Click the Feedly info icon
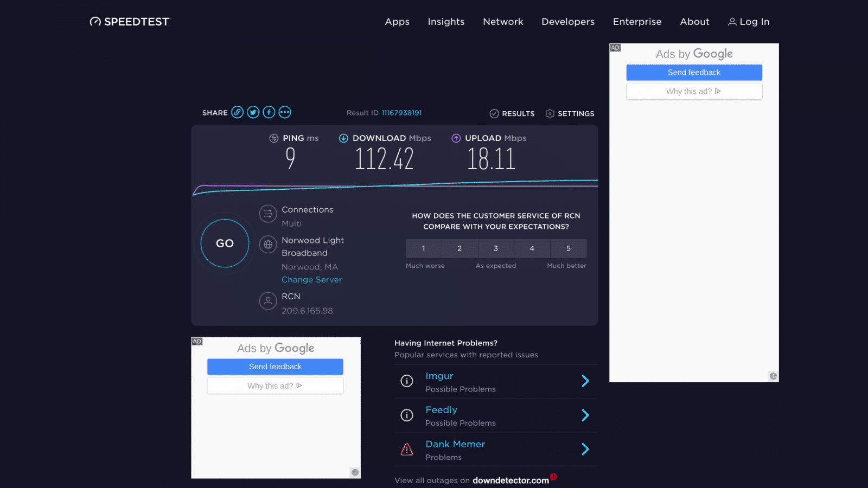This screenshot has width=868, height=488. 407,415
